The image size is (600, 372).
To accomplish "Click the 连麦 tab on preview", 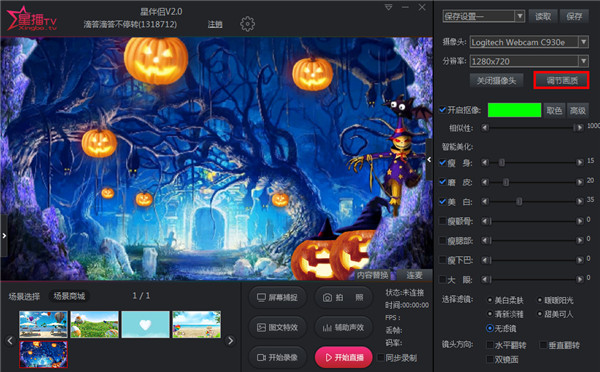I will (414, 275).
